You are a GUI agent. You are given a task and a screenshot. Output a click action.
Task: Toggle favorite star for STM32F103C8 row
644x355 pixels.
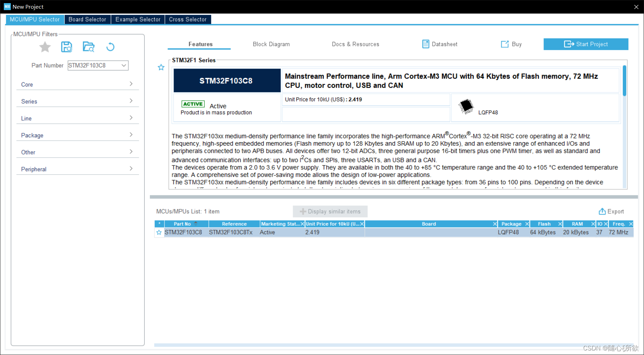pyautogui.click(x=159, y=232)
